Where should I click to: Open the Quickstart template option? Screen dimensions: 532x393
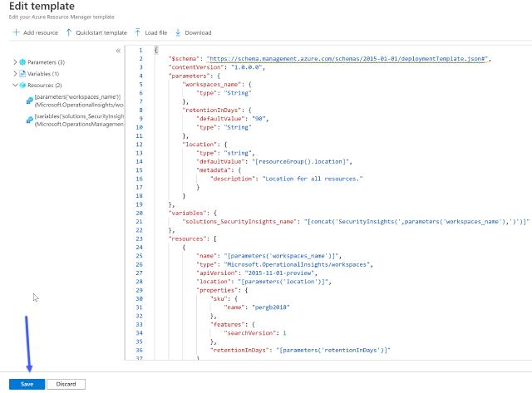pyautogui.click(x=101, y=32)
